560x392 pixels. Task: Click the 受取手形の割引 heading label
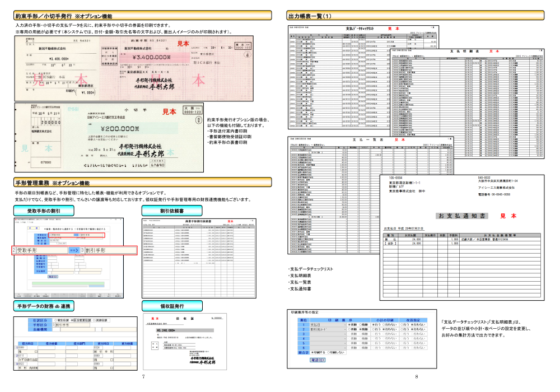44,211
